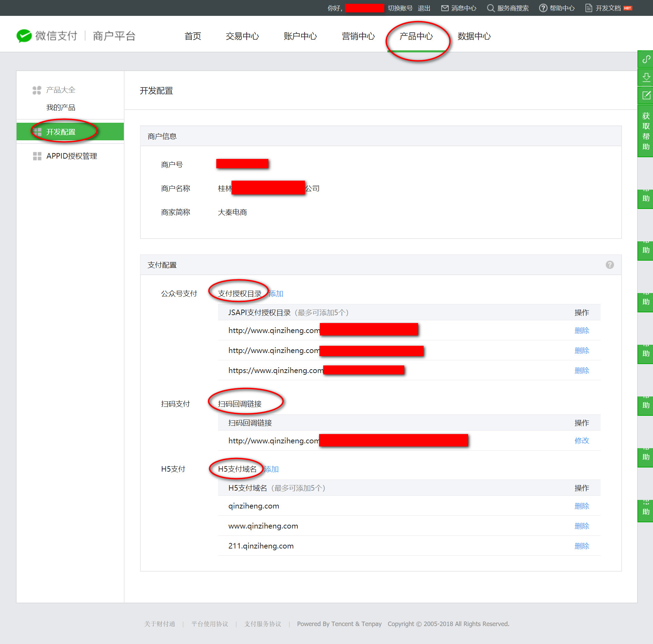The image size is (653, 644).
Task: Click the 扫码回调链接 table header
Action: click(x=409, y=423)
